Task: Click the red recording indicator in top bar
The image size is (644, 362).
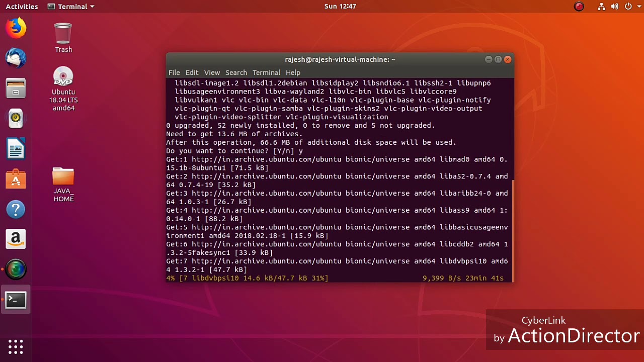Action: (x=579, y=7)
